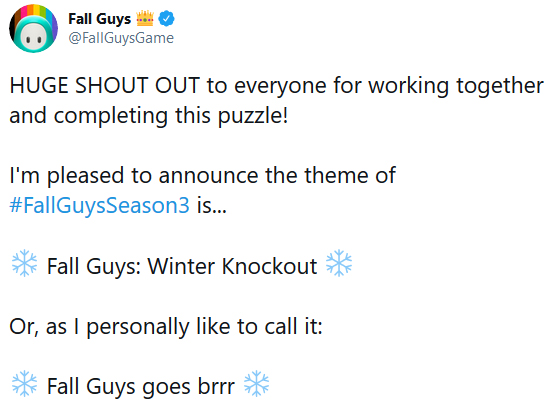
Task: Open the Fall Guys profile avatar
Action: click(x=34, y=29)
